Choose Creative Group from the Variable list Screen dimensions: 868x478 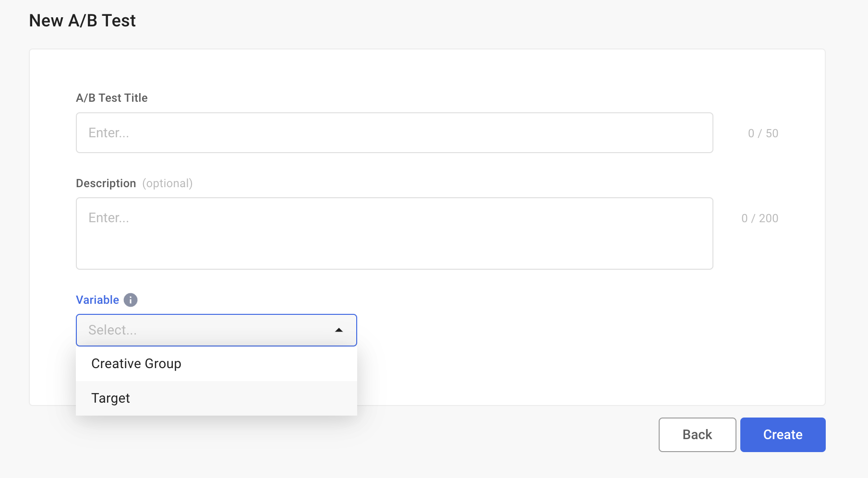coord(136,364)
